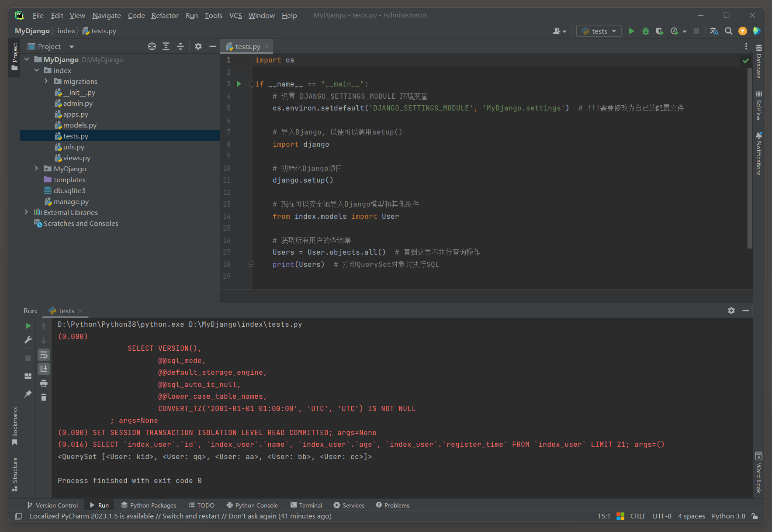The height and width of the screenshot is (532, 772).
Task: Open the Tools menu
Action: [x=213, y=15]
